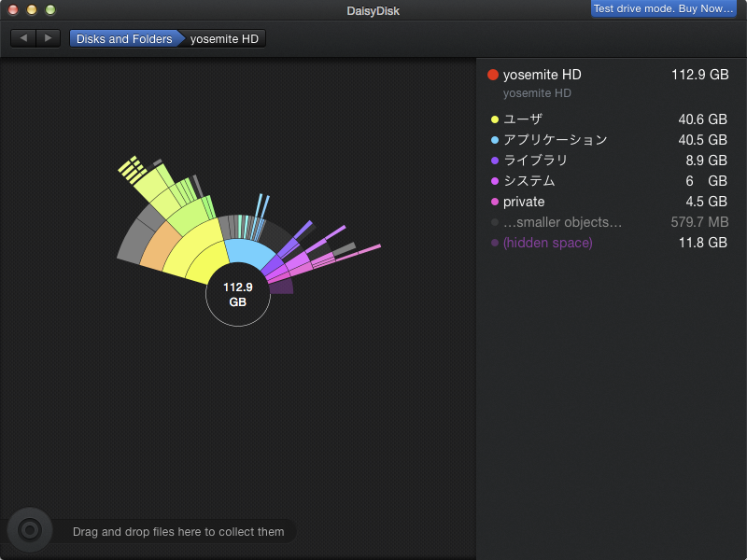Click the dark purple dot beside hidden space
The image size is (747, 560).
pos(495,243)
